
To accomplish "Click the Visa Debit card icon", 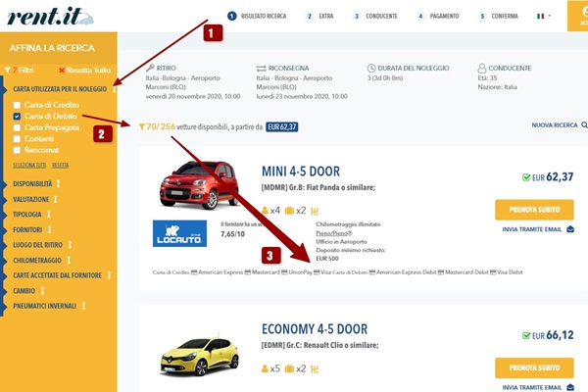I will click(x=493, y=272).
